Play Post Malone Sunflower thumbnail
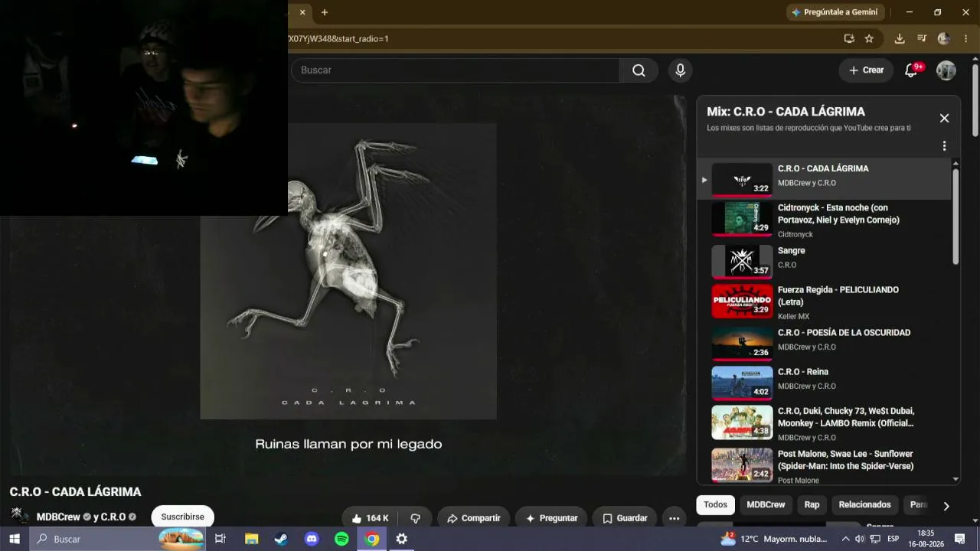This screenshot has height=551, width=980. [742, 465]
